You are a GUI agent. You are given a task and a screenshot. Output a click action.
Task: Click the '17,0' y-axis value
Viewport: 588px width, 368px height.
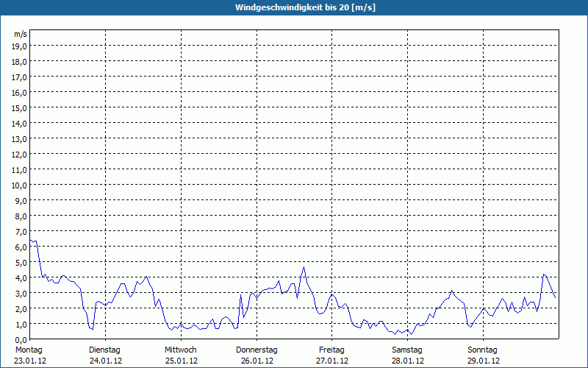click(20, 77)
